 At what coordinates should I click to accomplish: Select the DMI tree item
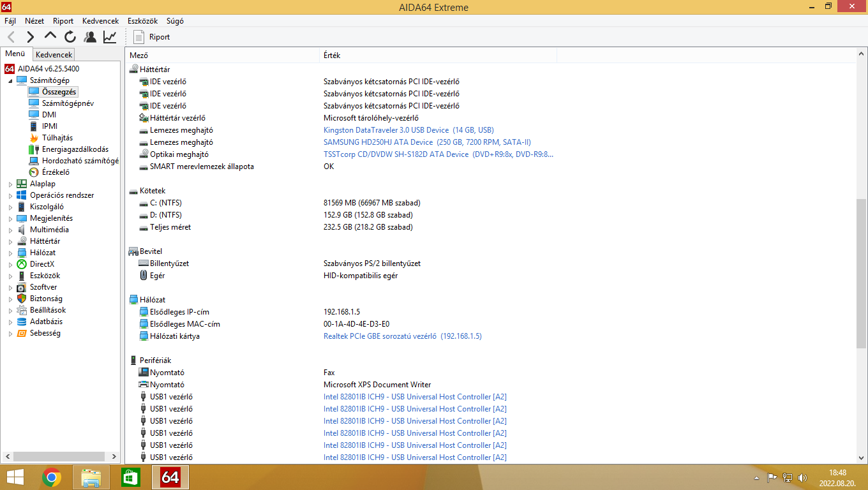pyautogui.click(x=49, y=115)
